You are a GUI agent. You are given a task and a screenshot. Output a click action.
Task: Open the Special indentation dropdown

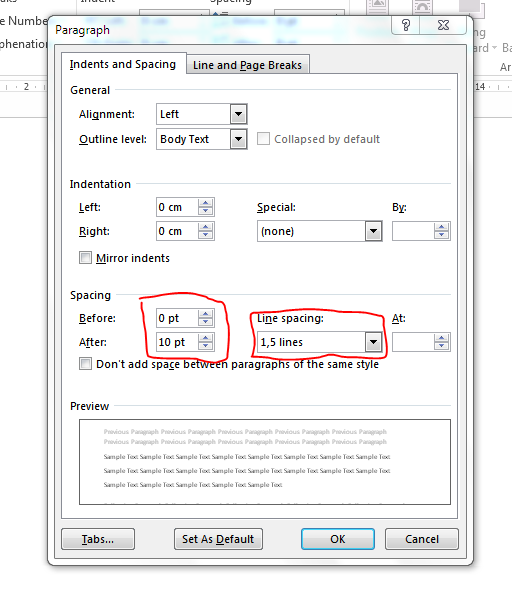373,231
